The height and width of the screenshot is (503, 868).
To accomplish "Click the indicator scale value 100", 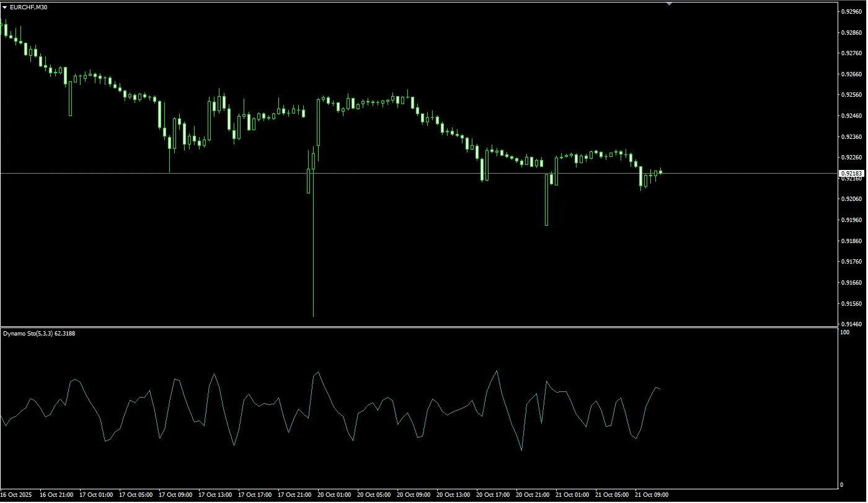I will [844, 333].
